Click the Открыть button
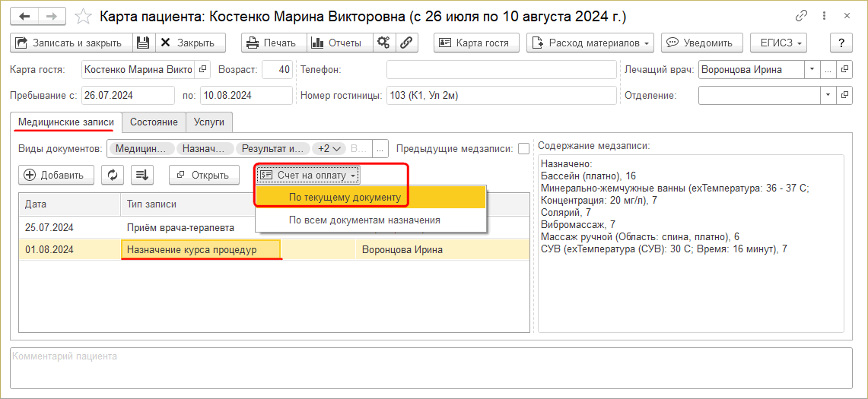868x399 pixels. (x=204, y=175)
